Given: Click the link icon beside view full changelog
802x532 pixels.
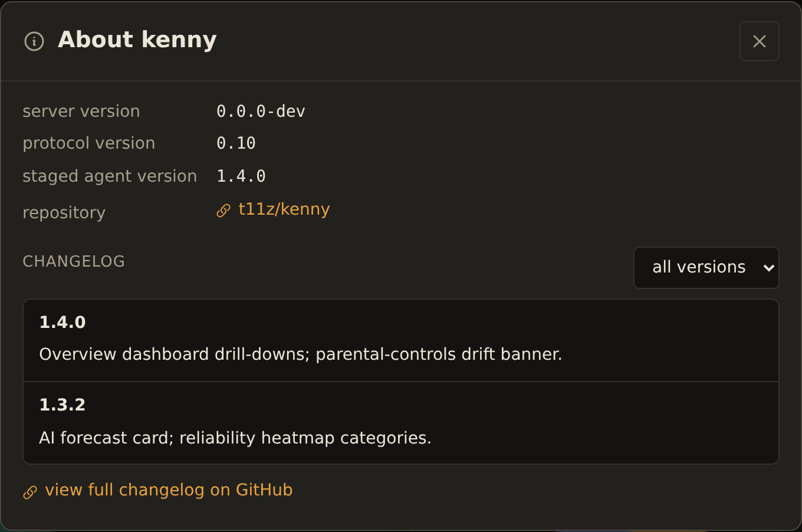Looking at the screenshot, I should tap(30, 492).
